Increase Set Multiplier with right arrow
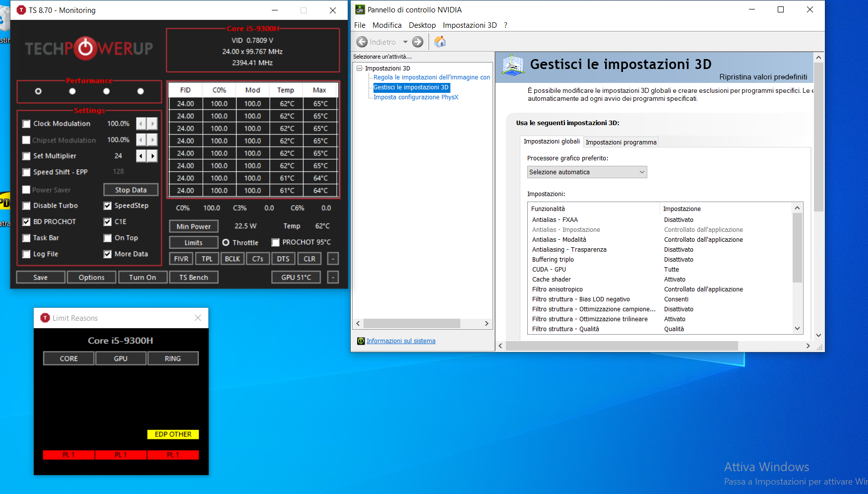The image size is (868, 494). (x=152, y=156)
